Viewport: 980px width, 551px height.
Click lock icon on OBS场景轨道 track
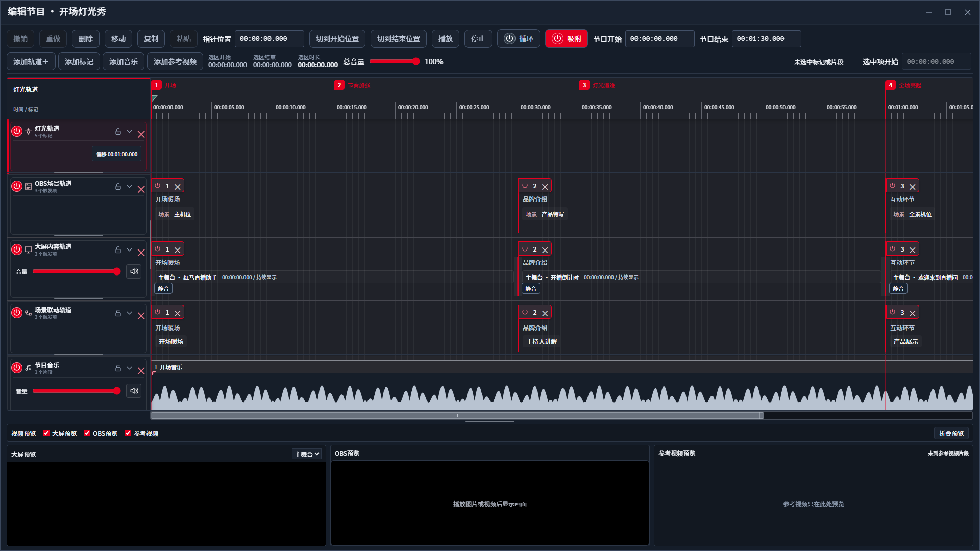tap(118, 187)
